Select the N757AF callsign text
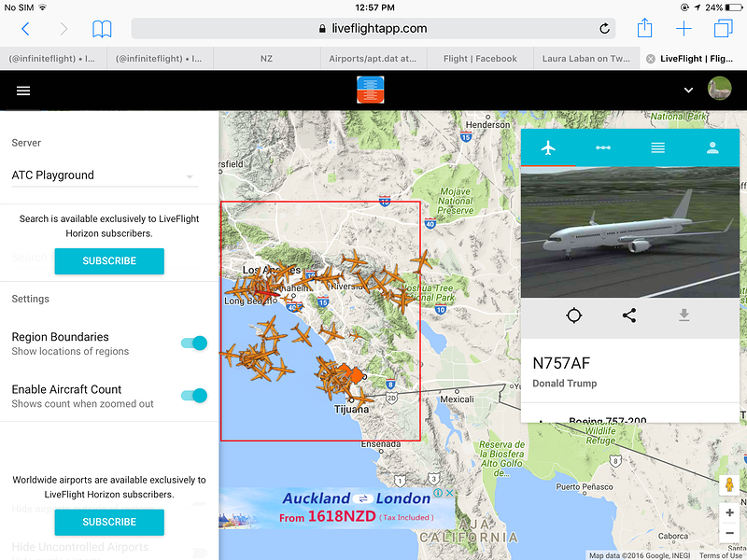The image size is (747, 560). click(561, 363)
